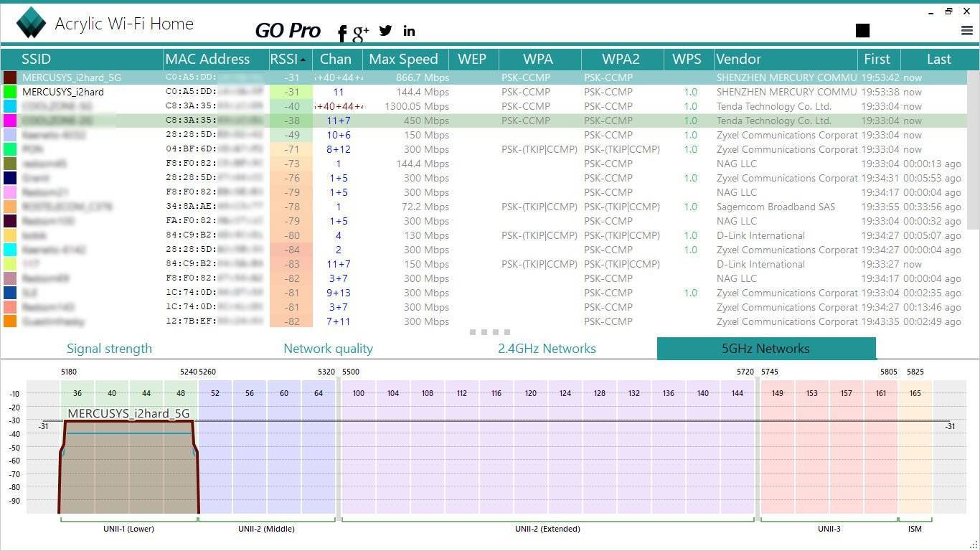The width and height of the screenshot is (980, 551).
Task: Click the Acrylic Wi-Fi Home logo icon
Action: [31, 23]
